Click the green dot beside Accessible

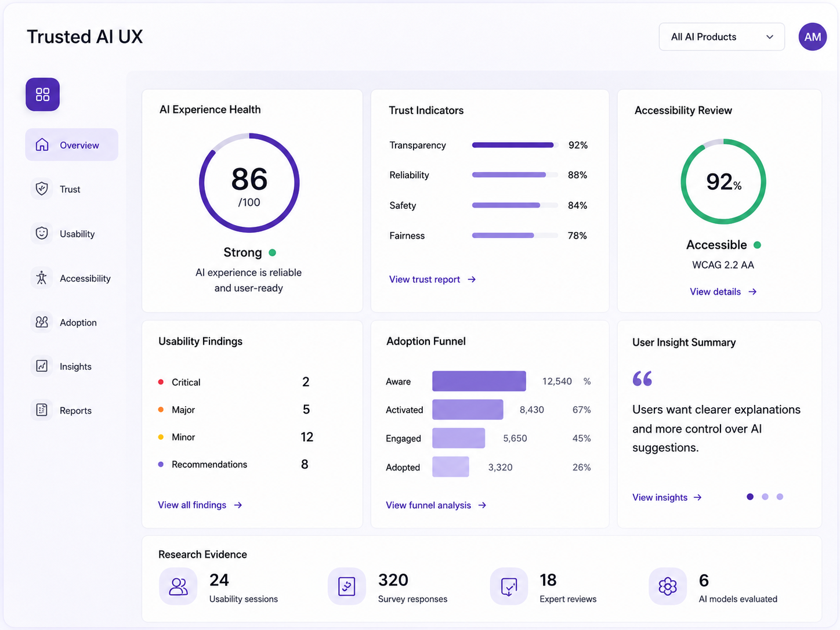[x=757, y=245]
